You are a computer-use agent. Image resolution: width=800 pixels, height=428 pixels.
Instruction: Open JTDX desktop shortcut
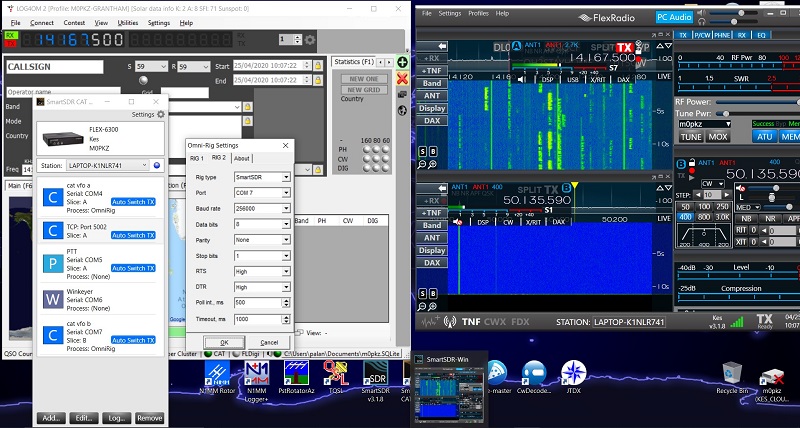pyautogui.click(x=574, y=377)
